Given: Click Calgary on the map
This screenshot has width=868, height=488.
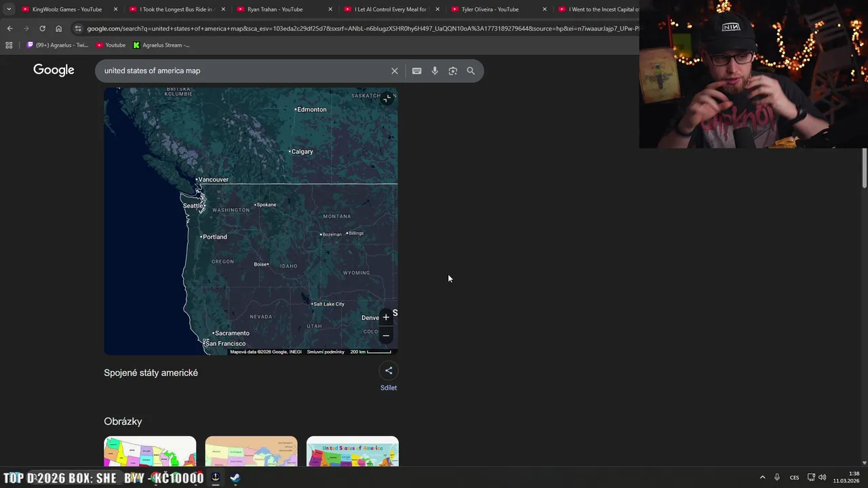Looking at the screenshot, I should [x=302, y=151].
